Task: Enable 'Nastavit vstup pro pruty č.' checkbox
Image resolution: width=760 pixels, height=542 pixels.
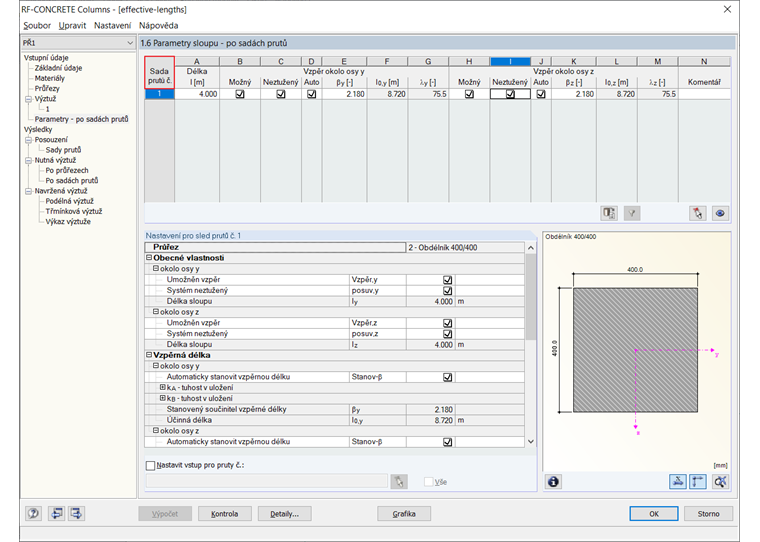Action: pyautogui.click(x=151, y=465)
